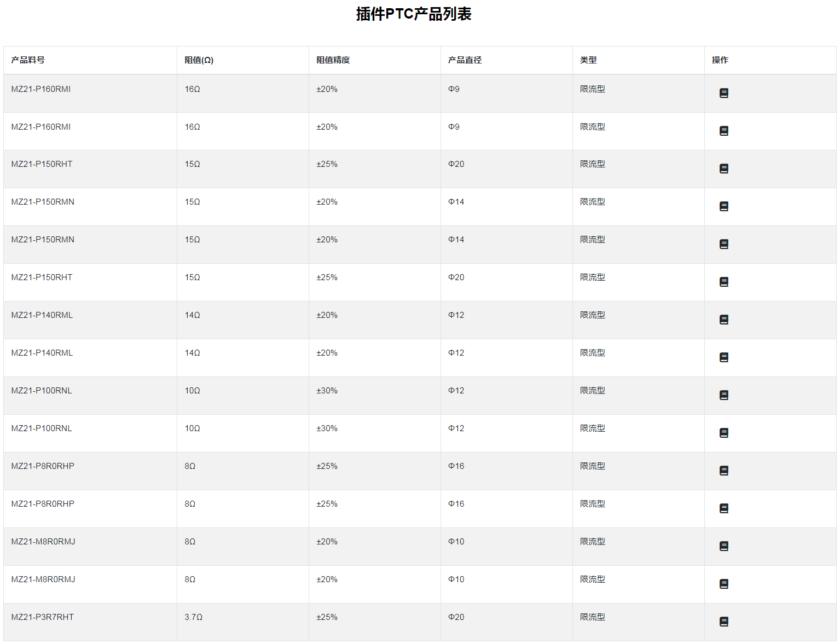This screenshot has height=644, width=840.
Task: Click the first MZ21-P140RML part number
Action: click(x=42, y=315)
